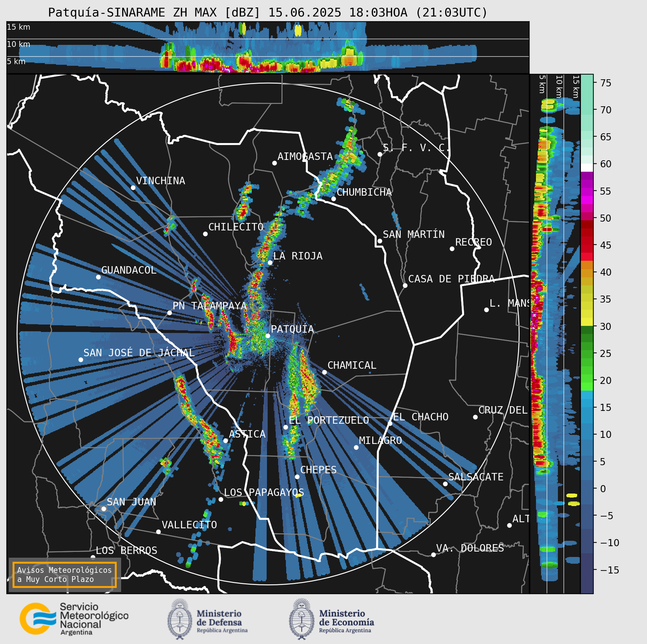Click the CHILECITO city label
The image size is (647, 644).
coord(236,227)
